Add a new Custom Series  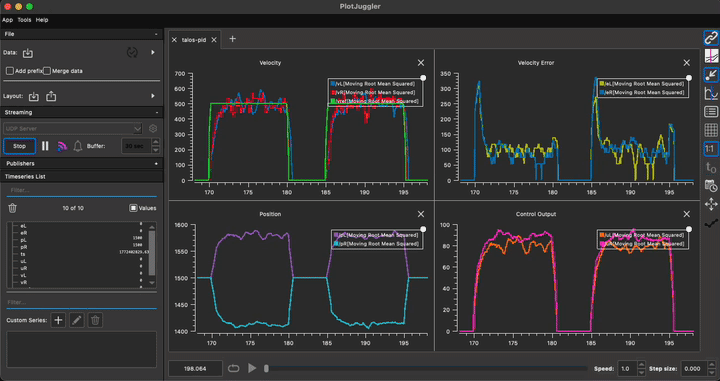pyautogui.click(x=58, y=320)
